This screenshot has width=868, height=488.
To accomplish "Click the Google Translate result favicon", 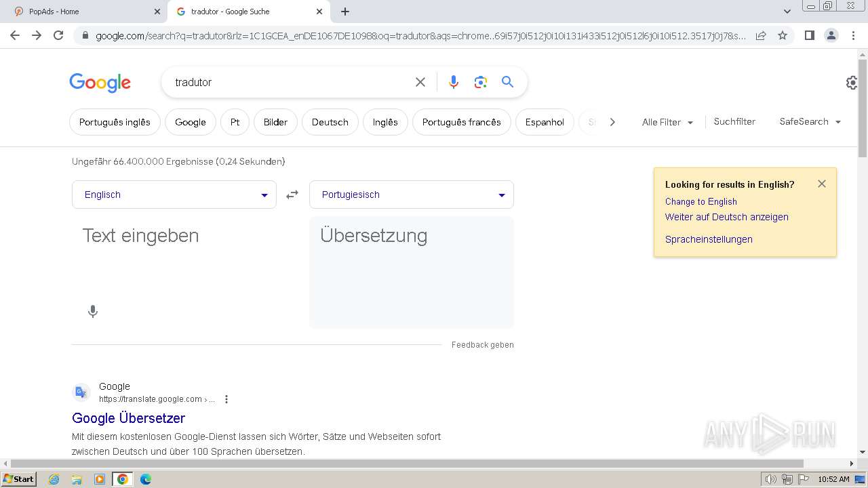I will point(81,392).
